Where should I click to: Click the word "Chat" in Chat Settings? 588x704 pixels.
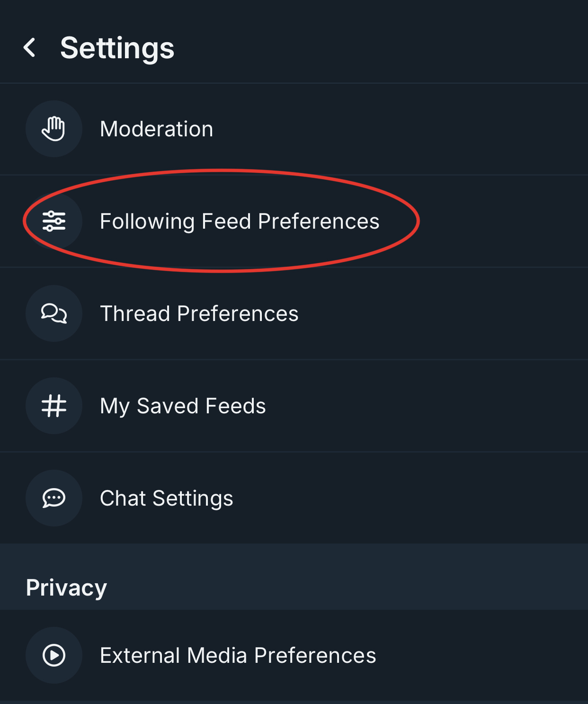[x=123, y=498]
